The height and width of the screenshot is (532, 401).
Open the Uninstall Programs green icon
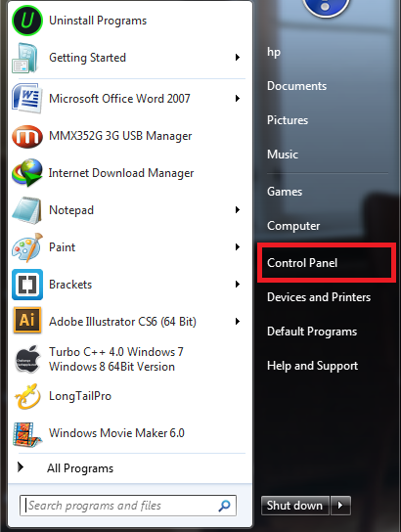coord(27,21)
